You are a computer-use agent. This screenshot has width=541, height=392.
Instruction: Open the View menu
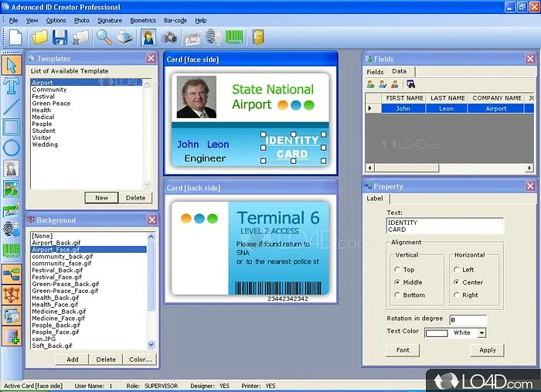[32, 20]
